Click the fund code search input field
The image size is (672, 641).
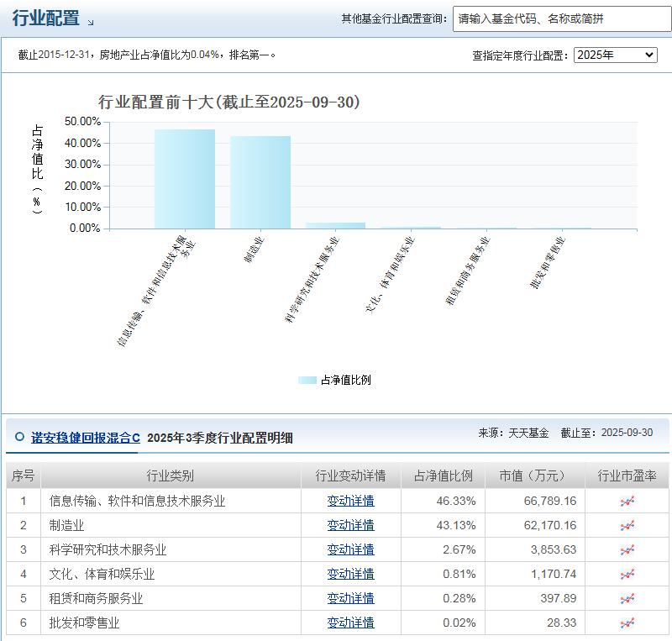(562, 18)
